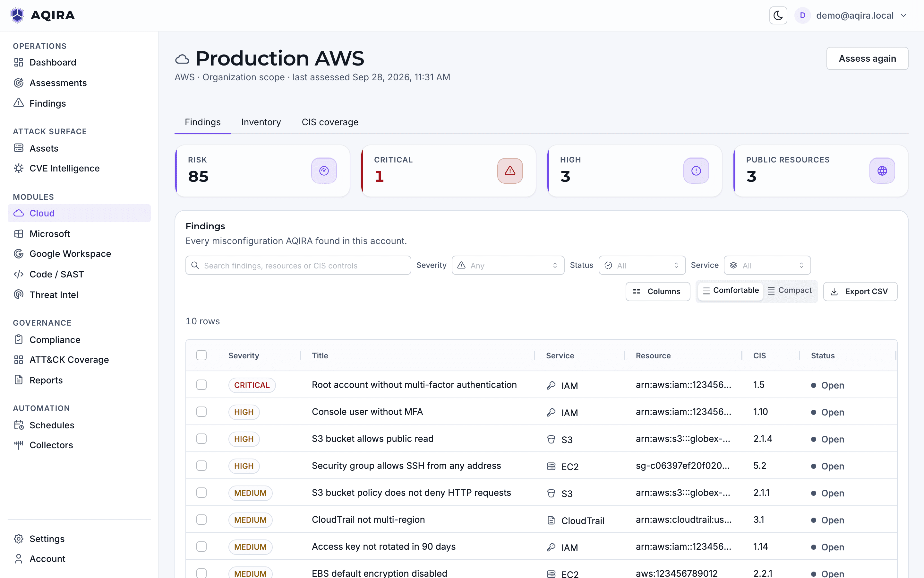This screenshot has width=924, height=578.
Task: Switch the row density to Compact
Action: coord(789,291)
